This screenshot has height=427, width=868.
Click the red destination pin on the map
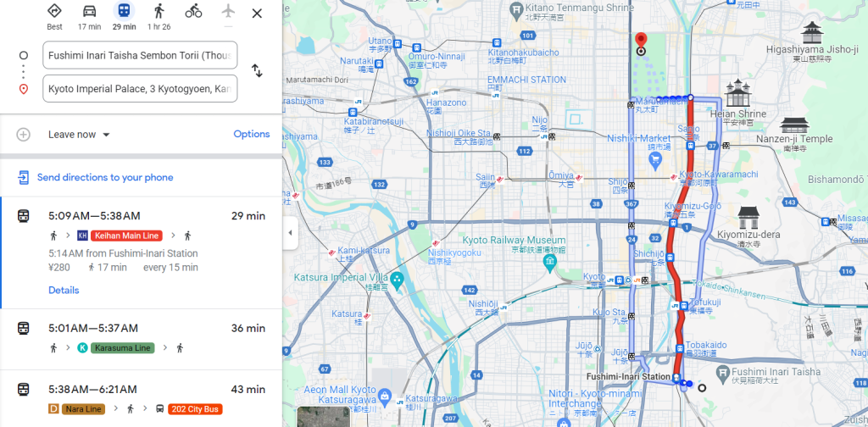(x=641, y=42)
